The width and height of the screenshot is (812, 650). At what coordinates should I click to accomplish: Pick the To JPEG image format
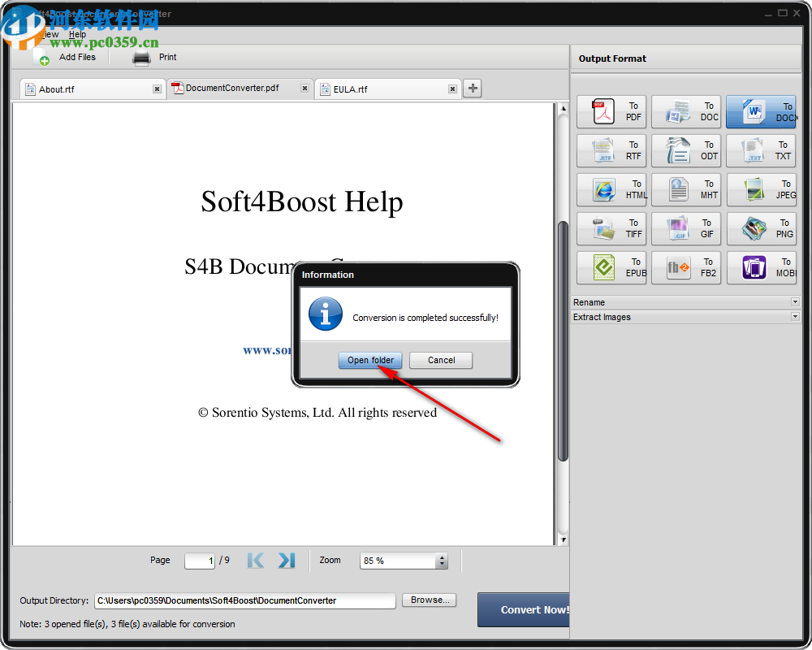(760, 189)
